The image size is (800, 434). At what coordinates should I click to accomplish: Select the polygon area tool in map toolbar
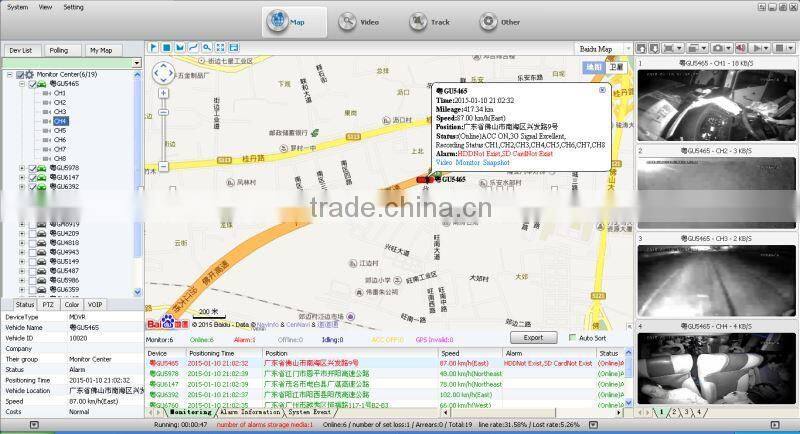(x=180, y=47)
